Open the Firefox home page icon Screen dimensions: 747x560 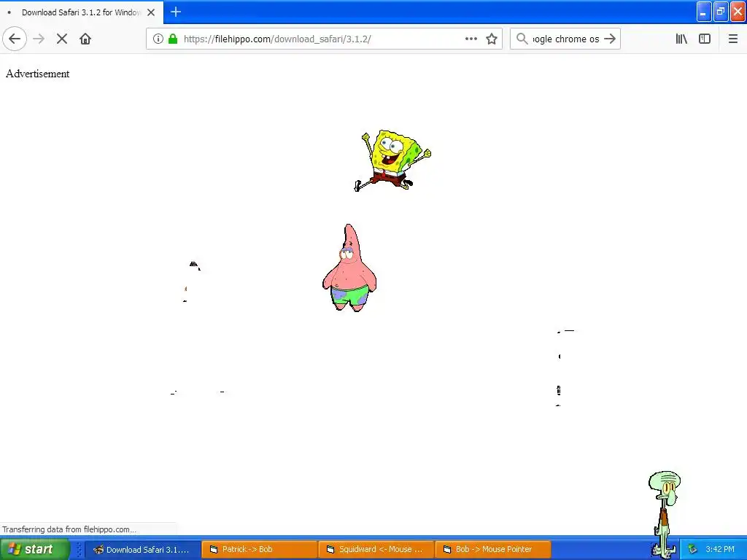[x=85, y=39]
